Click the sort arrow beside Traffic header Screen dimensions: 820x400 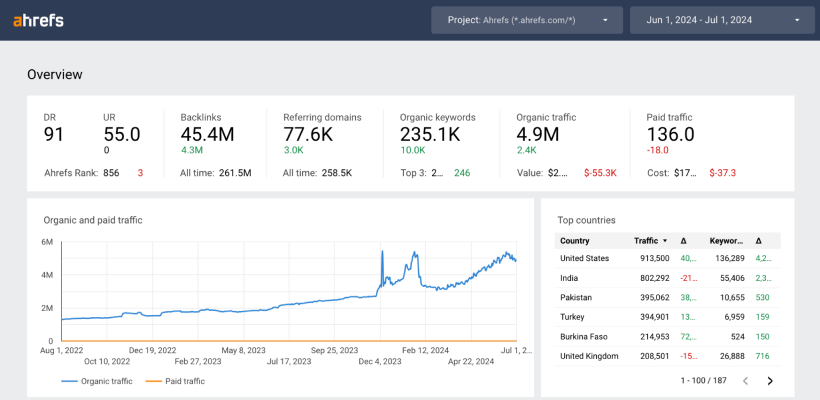click(x=665, y=241)
